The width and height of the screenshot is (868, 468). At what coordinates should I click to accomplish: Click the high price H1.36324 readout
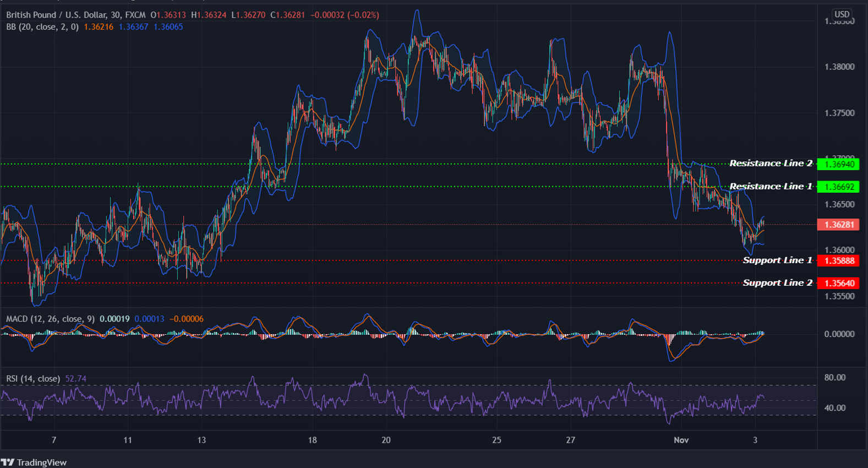[209, 15]
